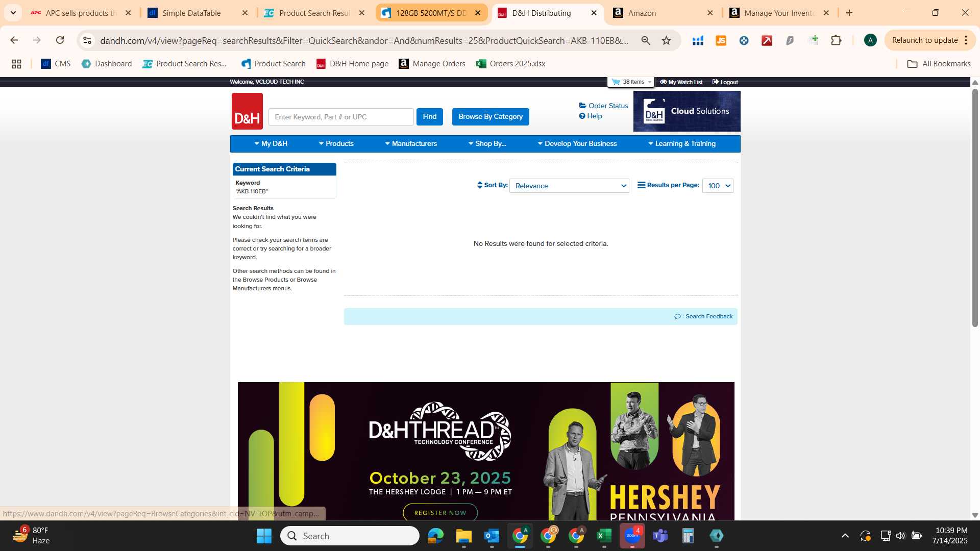Click the D&H logo

247,111
